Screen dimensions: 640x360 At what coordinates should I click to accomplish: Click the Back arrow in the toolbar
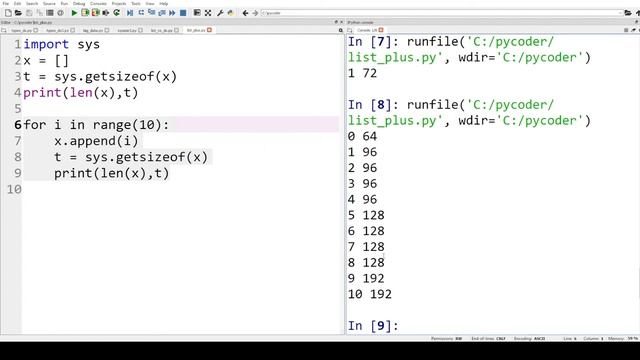tap(245, 13)
